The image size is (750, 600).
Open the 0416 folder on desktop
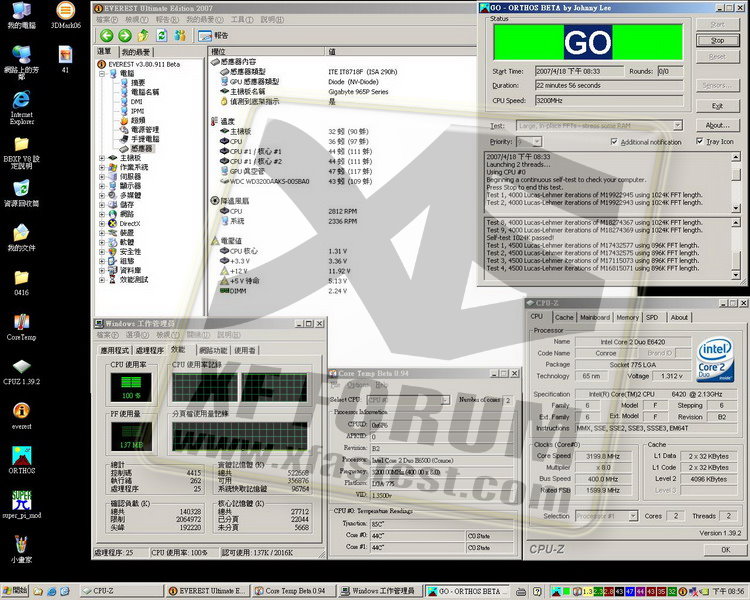tap(22, 283)
